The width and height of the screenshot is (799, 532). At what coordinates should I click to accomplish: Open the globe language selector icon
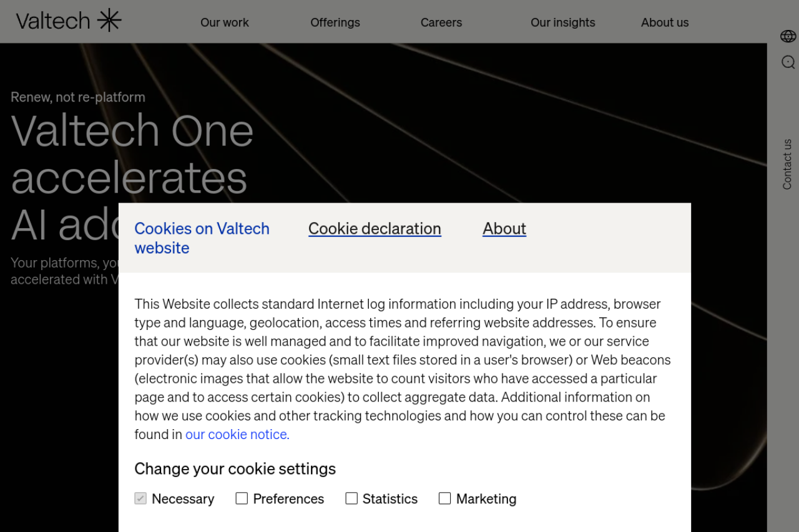click(788, 36)
